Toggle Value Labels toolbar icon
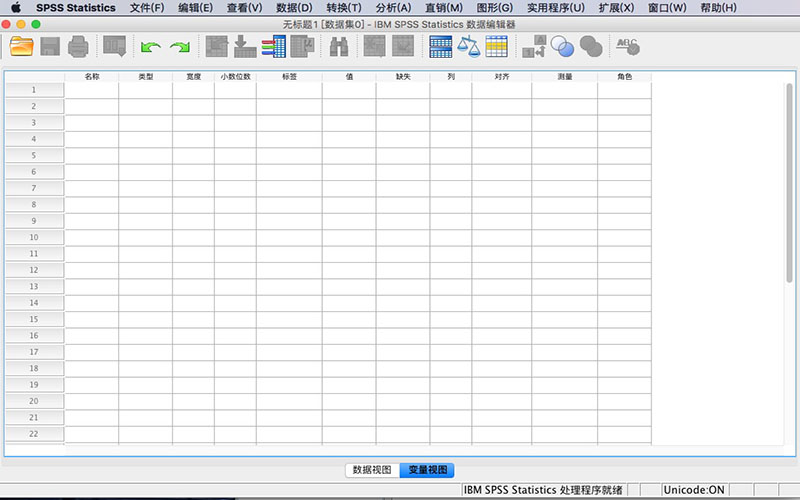This screenshot has height=500, width=800. click(x=534, y=46)
